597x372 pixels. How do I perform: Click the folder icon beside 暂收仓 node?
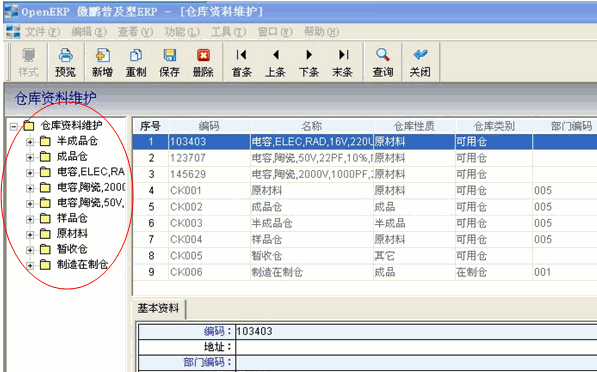pyautogui.click(x=45, y=249)
